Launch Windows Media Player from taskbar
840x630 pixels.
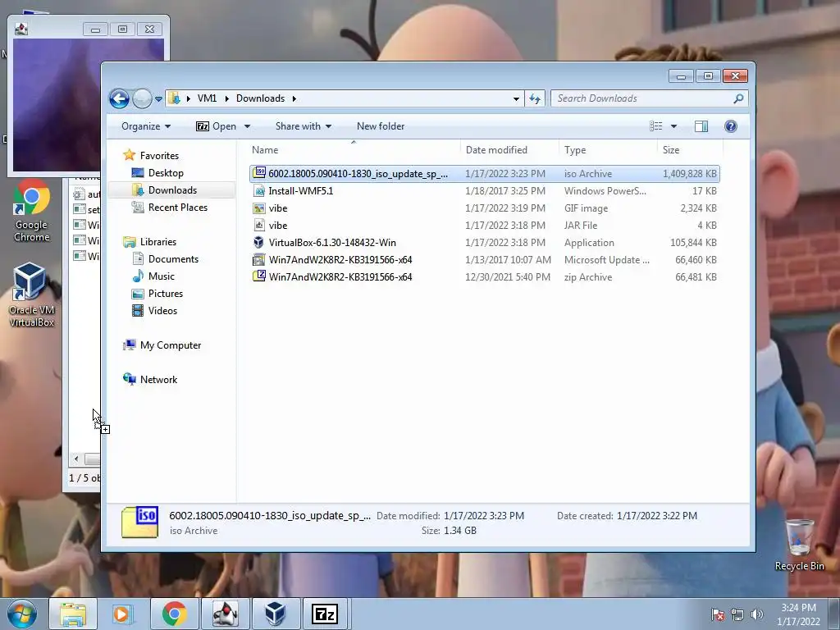tap(122, 614)
